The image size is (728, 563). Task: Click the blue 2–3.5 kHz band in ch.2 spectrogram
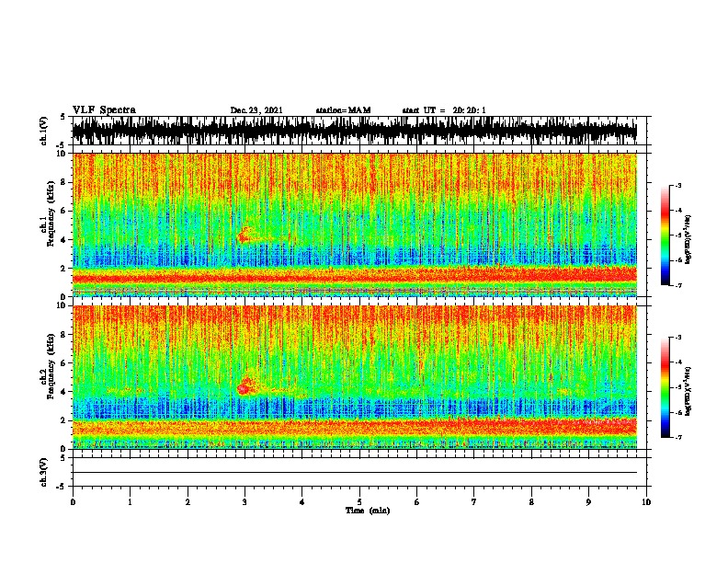tap(355, 408)
